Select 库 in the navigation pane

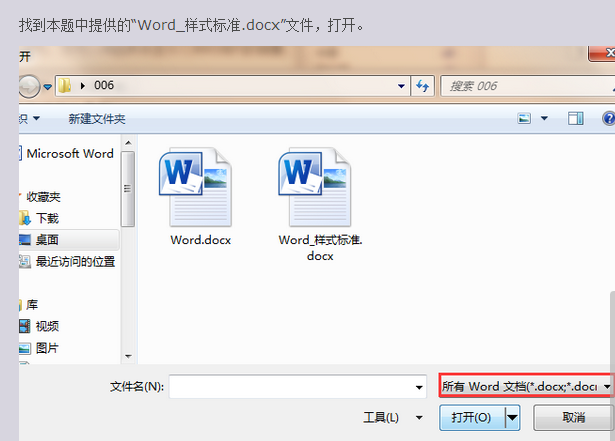pyautogui.click(x=32, y=304)
